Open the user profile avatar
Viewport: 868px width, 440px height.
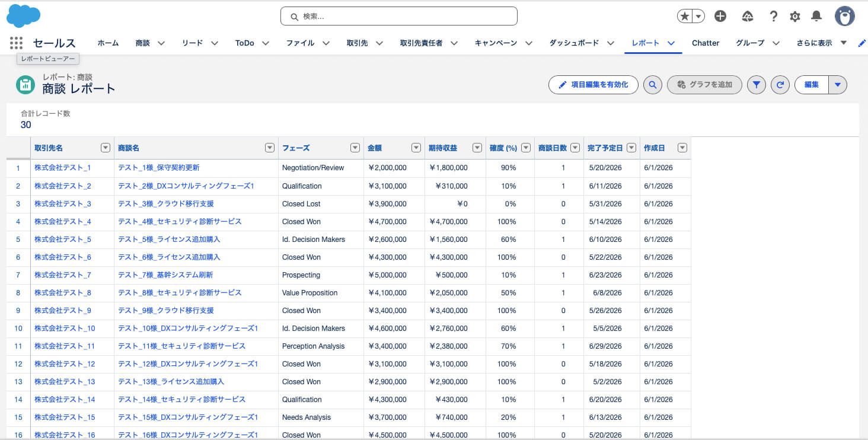pyautogui.click(x=845, y=17)
